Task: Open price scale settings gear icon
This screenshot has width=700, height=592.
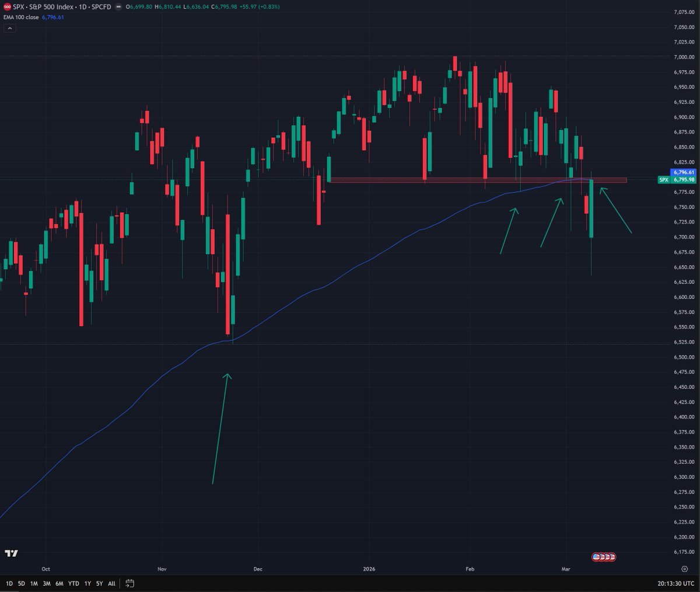Action: click(x=684, y=569)
